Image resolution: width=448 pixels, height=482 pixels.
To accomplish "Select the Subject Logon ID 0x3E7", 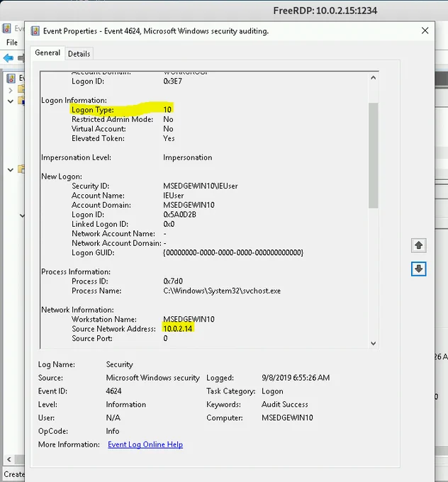I will pos(172,81).
